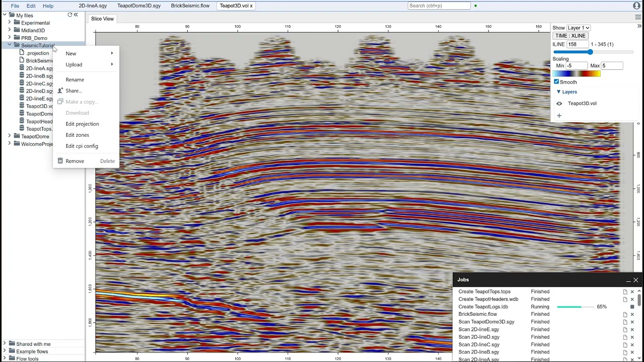Open log for Create TeapotHeaders.wdb job
The height and width of the screenshot is (362, 644).
point(625,299)
